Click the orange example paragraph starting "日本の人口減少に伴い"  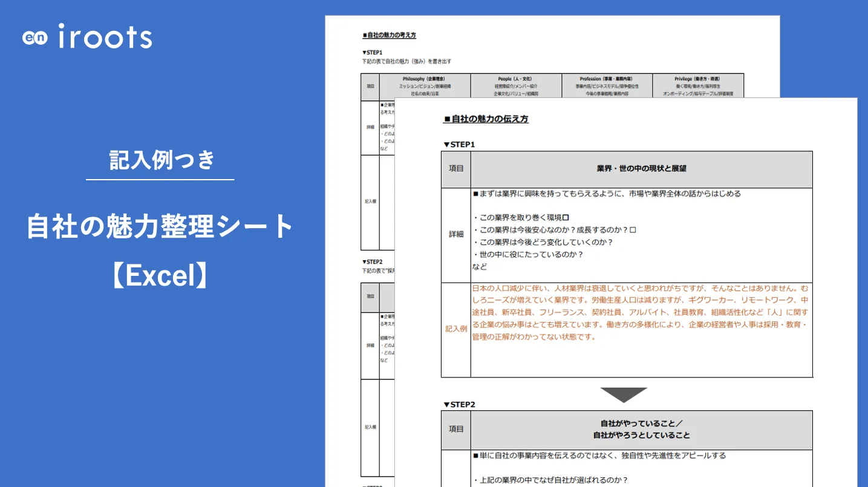click(x=640, y=312)
